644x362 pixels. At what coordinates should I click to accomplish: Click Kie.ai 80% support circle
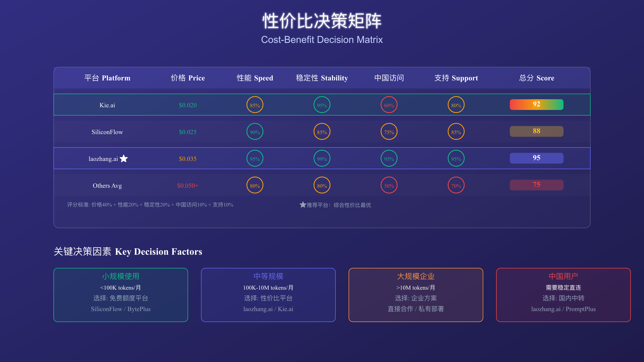coord(456,105)
